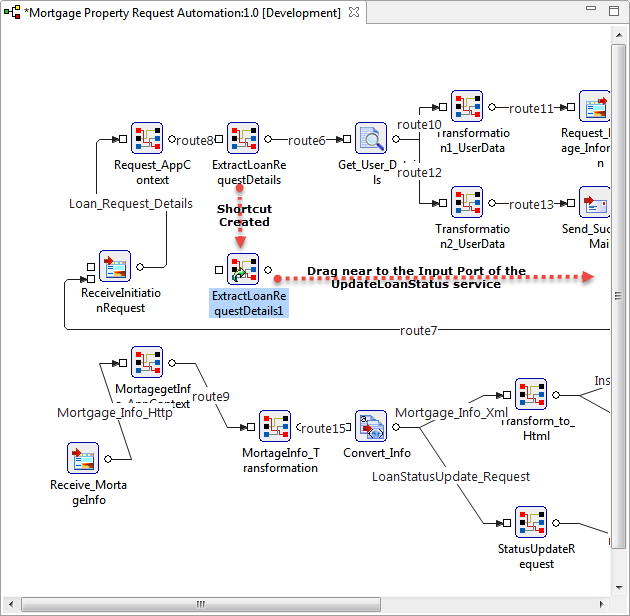Select the ExtractLoanRequestDetails1 shortcut icon
The width and height of the screenshot is (630, 616).
click(x=243, y=269)
